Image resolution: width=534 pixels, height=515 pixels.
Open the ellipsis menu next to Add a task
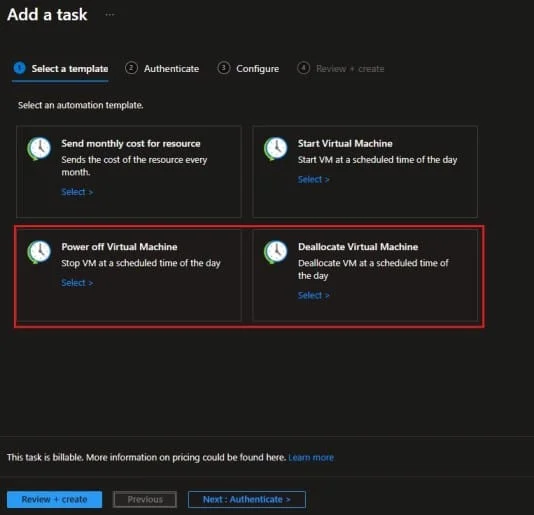coord(110,15)
